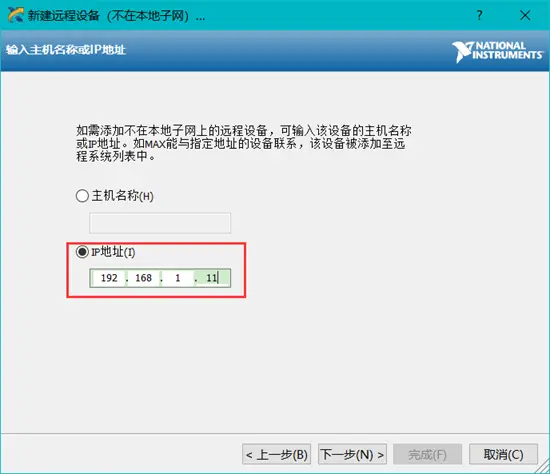Go back with 上一步(B) button
The image size is (550, 474).
point(276,454)
